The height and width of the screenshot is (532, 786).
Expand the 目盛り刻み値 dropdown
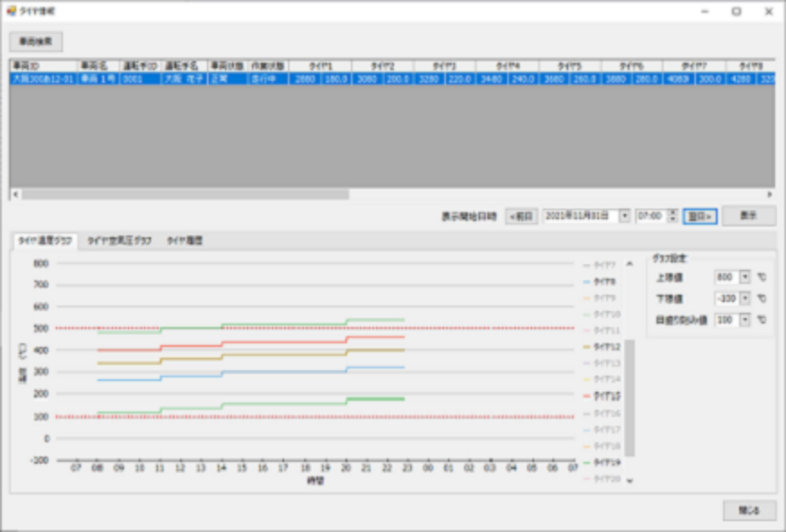click(x=745, y=320)
